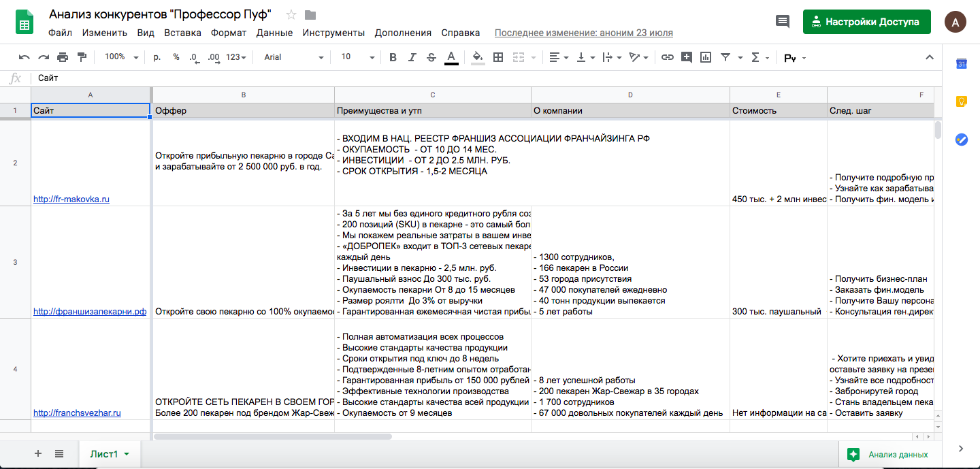980x469 pixels.
Task: Open input tools Ру dropdown
Action: coord(795,58)
